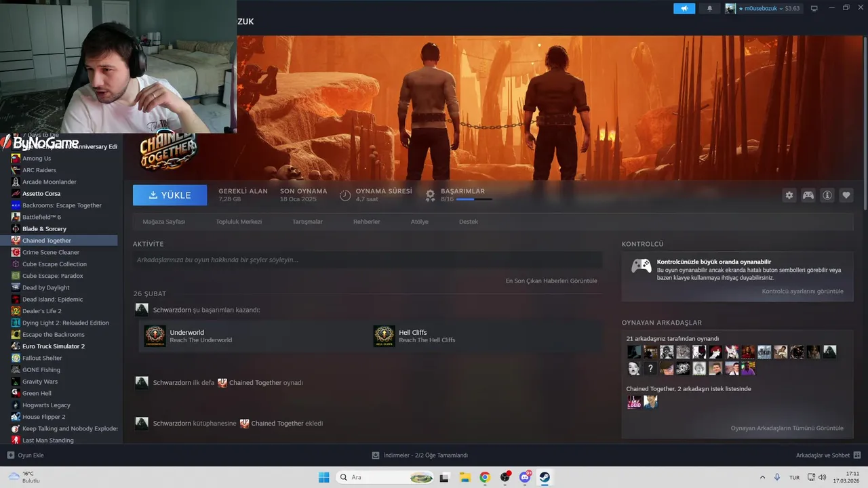Click the weather widget on taskbar
The height and width of the screenshot is (488, 868).
[x=24, y=477]
